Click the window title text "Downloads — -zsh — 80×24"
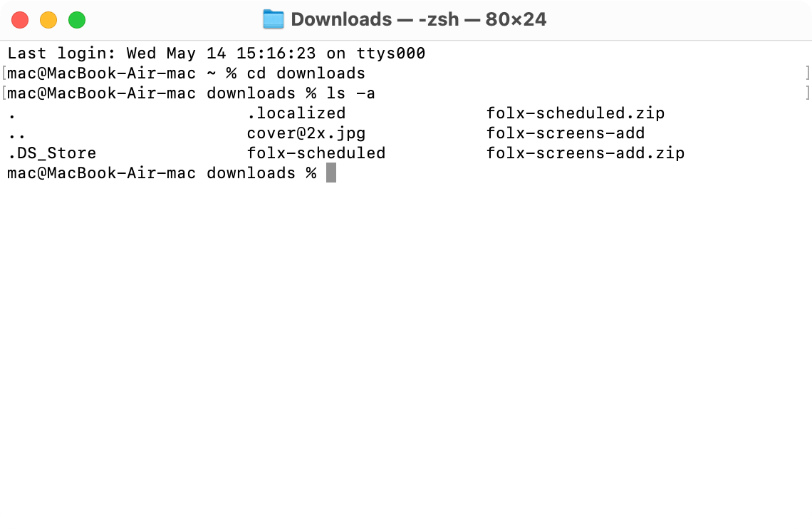Screen dimensions: 812x529 tap(418, 19)
